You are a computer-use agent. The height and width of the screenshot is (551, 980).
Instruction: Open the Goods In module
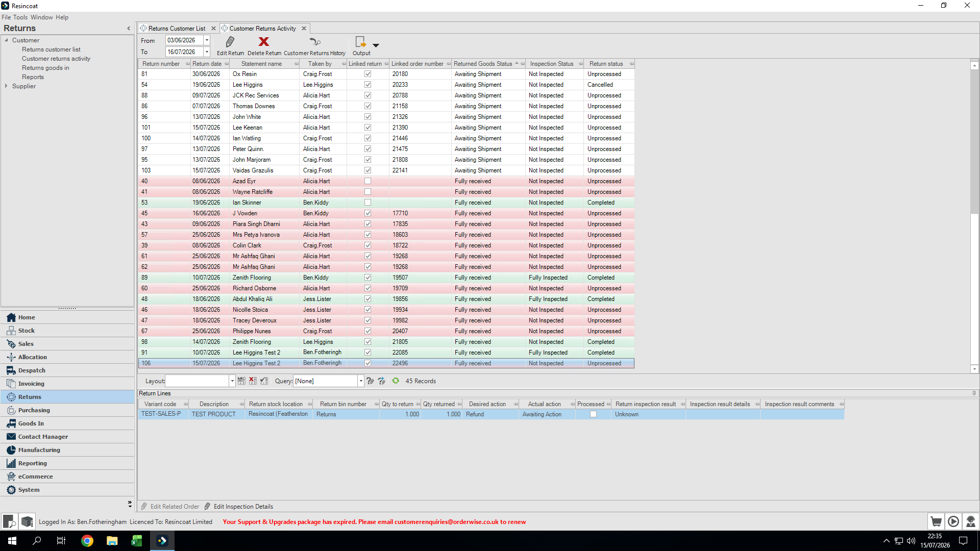tap(67, 423)
